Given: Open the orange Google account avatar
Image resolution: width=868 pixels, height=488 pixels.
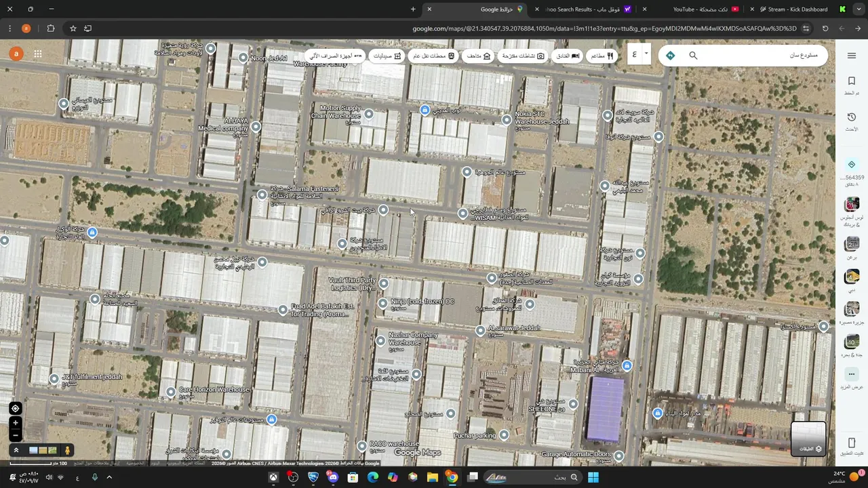Looking at the screenshot, I should click(15, 54).
